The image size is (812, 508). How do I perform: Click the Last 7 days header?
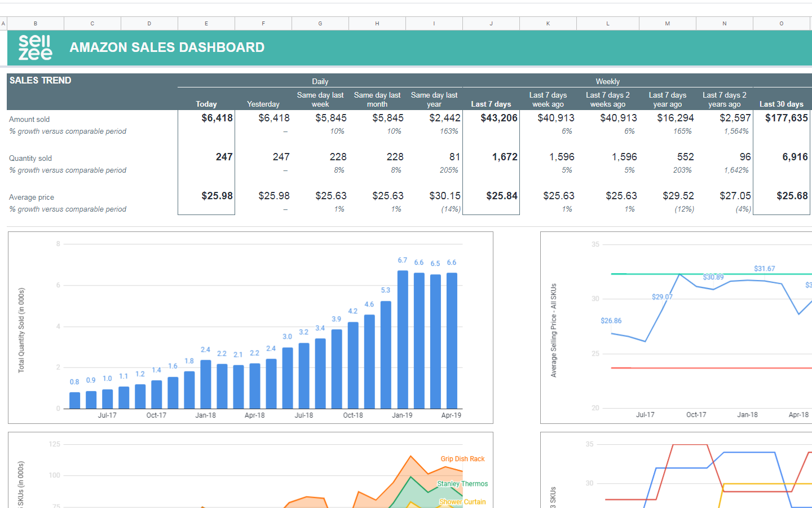coord(491,104)
